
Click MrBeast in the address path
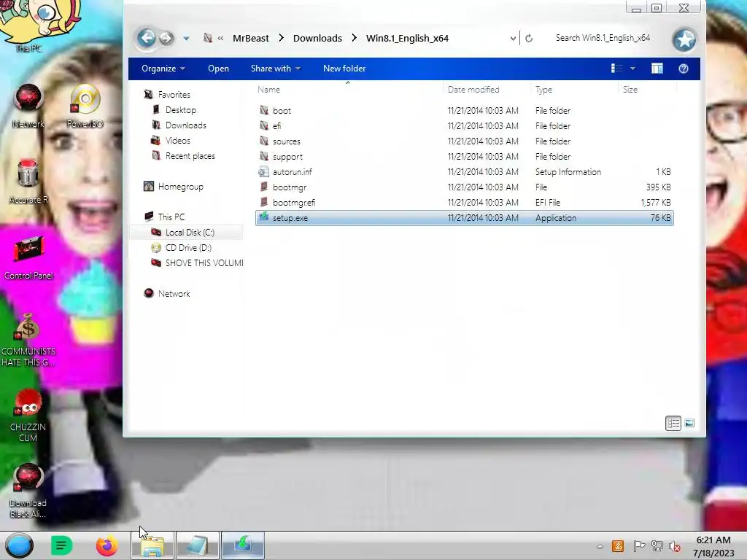251,38
